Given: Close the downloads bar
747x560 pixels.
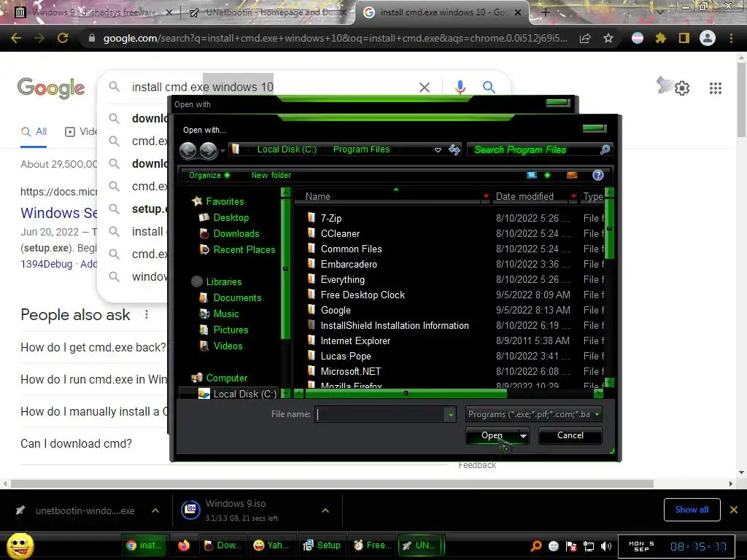Looking at the screenshot, I should point(734,510).
